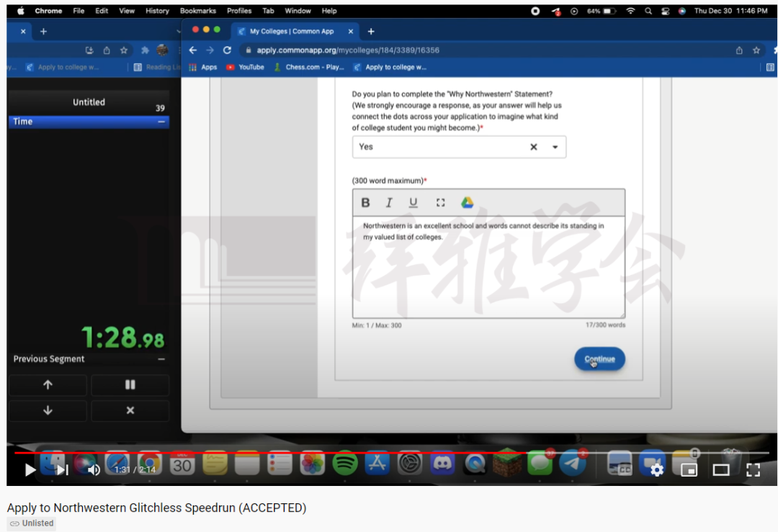Clear the Yes selection with X
778x532 pixels.
(x=533, y=147)
